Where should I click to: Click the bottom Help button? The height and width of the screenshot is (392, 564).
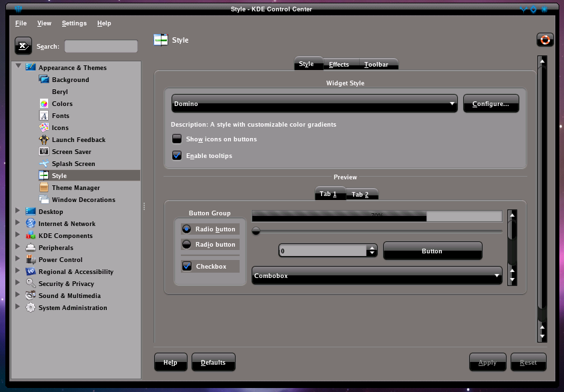170,362
